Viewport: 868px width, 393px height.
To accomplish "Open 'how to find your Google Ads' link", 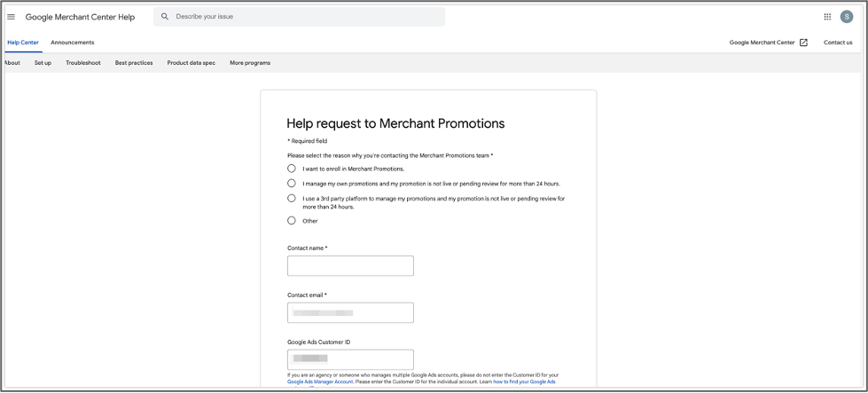I will coord(524,382).
